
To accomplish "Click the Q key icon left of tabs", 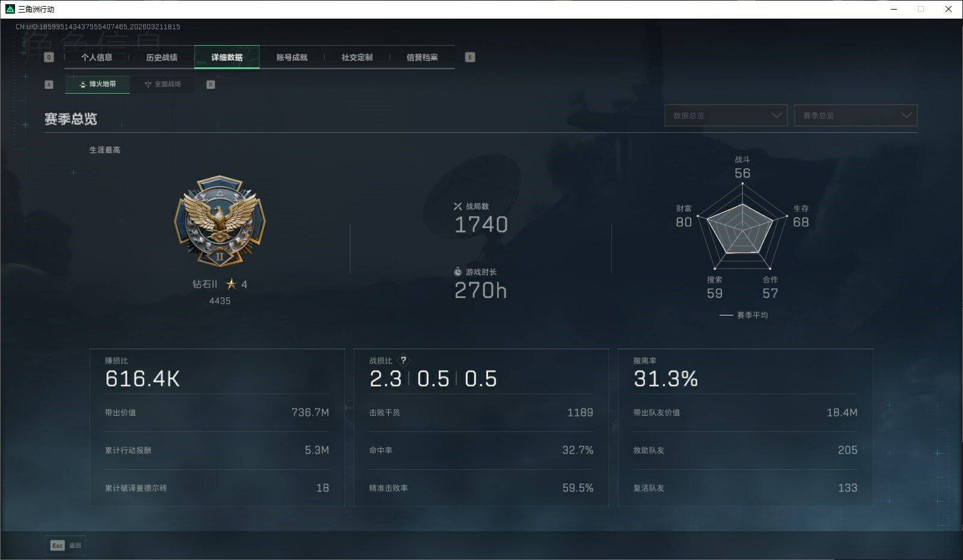I will pos(49,57).
